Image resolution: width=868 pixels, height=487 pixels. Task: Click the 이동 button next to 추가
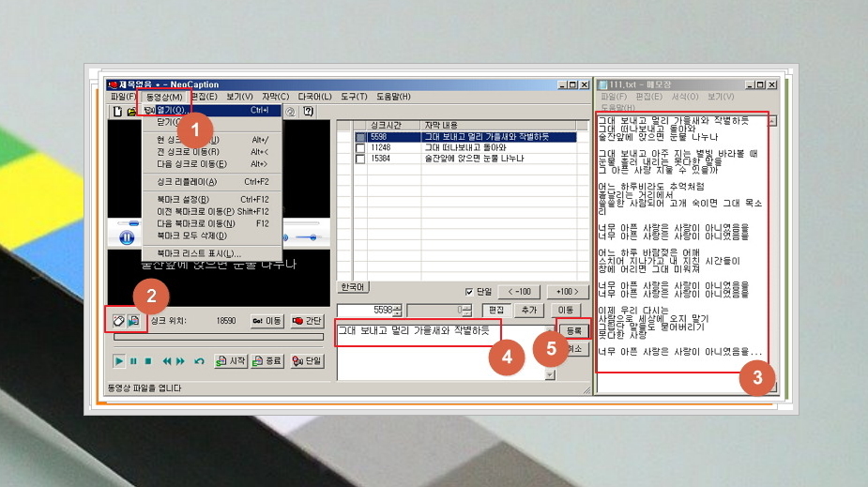click(x=566, y=310)
